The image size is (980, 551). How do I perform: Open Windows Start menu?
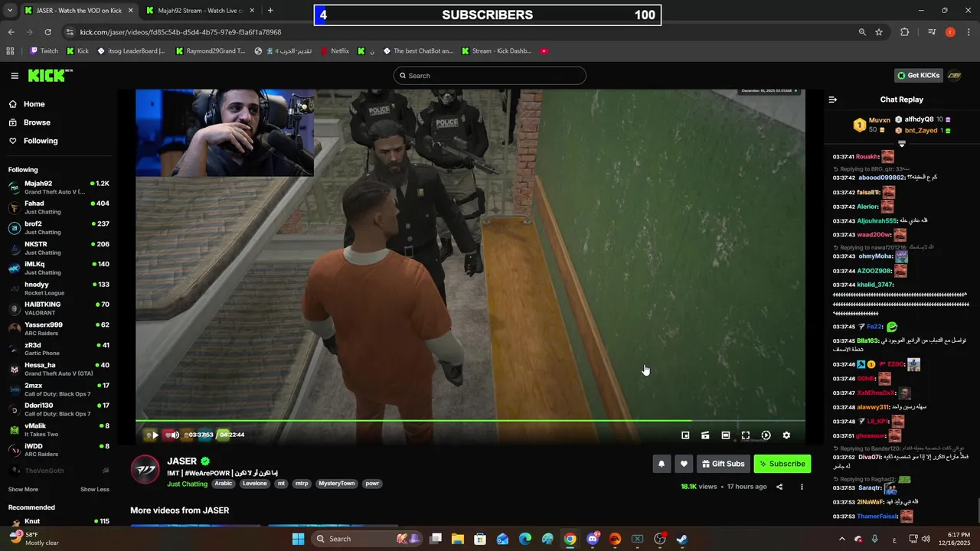pyautogui.click(x=298, y=539)
